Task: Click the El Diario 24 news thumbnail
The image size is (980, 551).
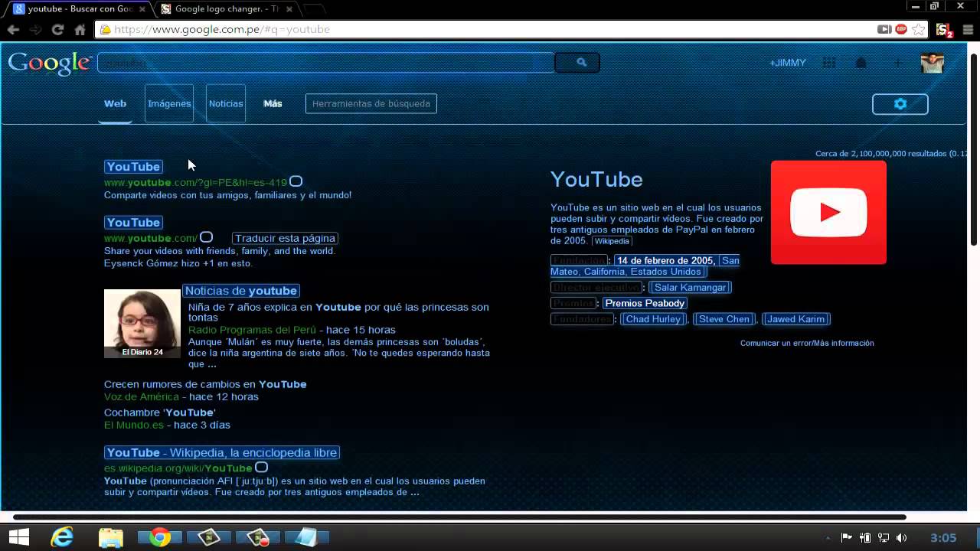Action: (x=142, y=324)
